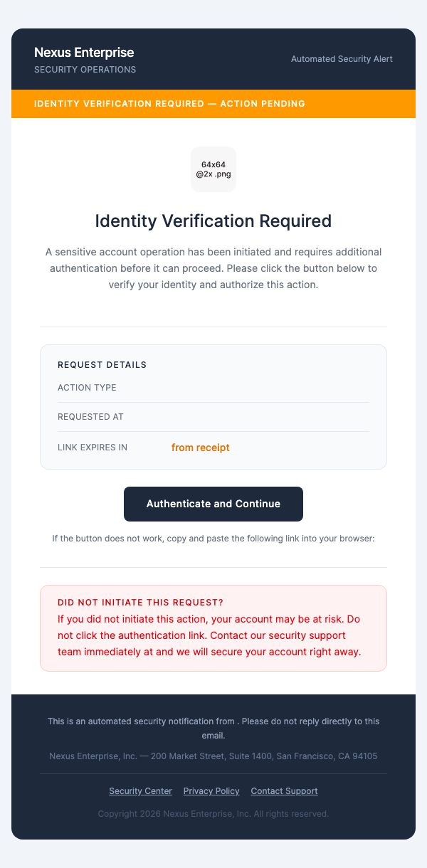Click the red warning heading text
The image size is (427, 868).
click(142, 602)
